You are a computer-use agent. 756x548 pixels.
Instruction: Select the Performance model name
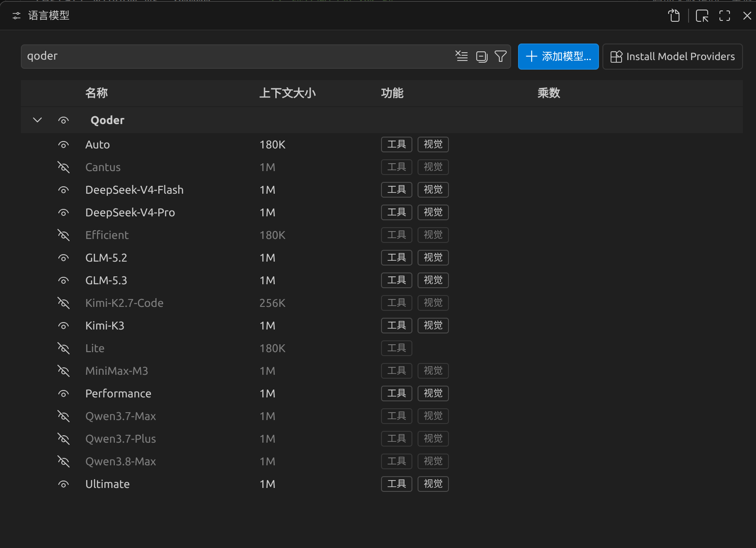118,394
